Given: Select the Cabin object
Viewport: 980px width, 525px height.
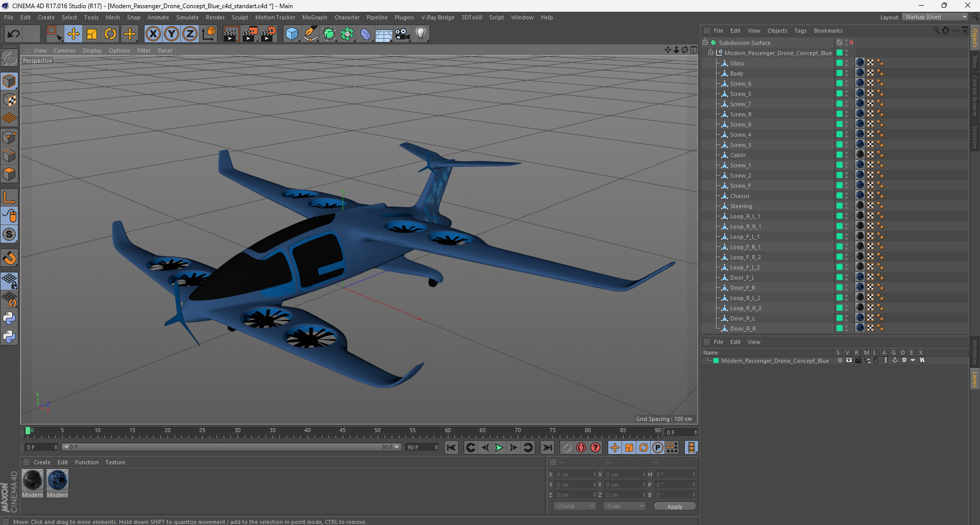Looking at the screenshot, I should coord(737,155).
